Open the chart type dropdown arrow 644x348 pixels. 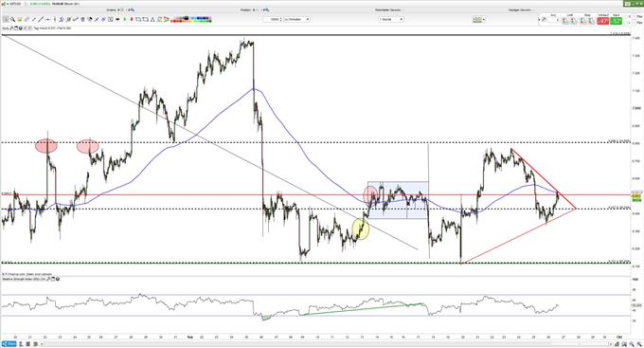pos(484,19)
